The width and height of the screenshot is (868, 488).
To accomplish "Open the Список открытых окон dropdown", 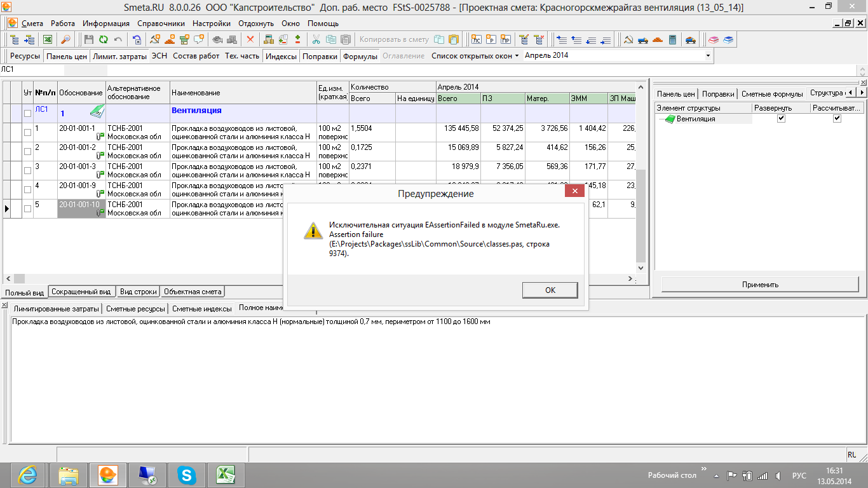I will point(475,56).
